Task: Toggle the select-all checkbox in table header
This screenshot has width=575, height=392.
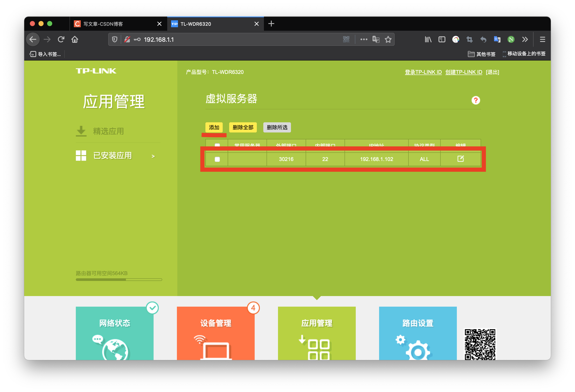Action: click(217, 145)
